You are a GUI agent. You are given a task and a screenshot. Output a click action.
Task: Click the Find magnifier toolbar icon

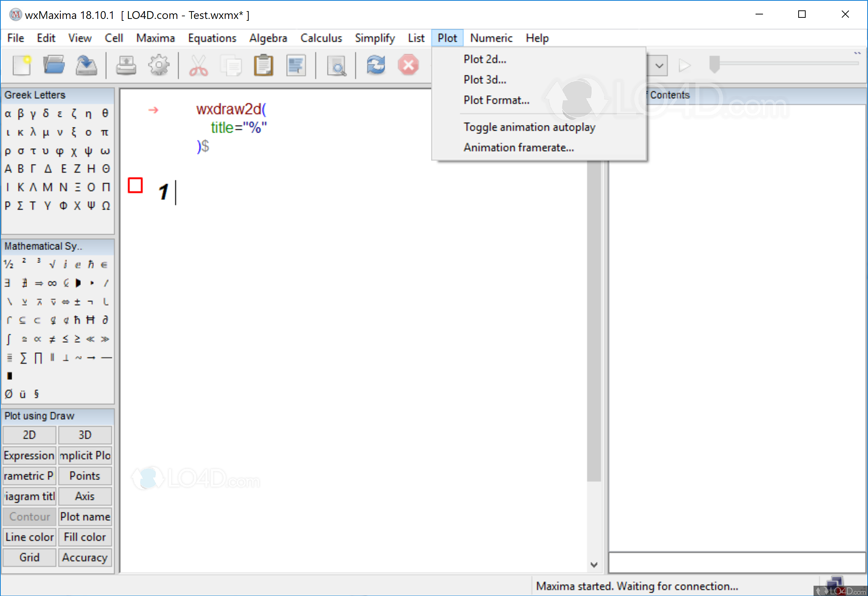click(336, 66)
